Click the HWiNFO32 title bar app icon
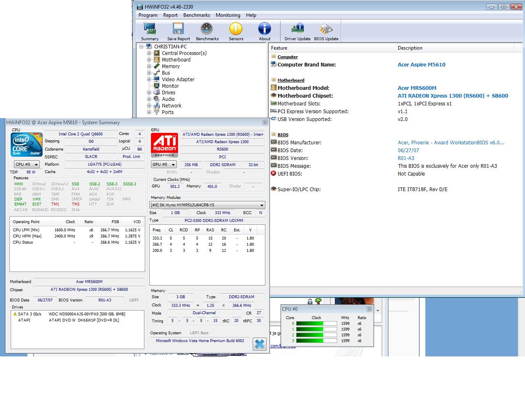Screen dimensions: 525x420 139,7
